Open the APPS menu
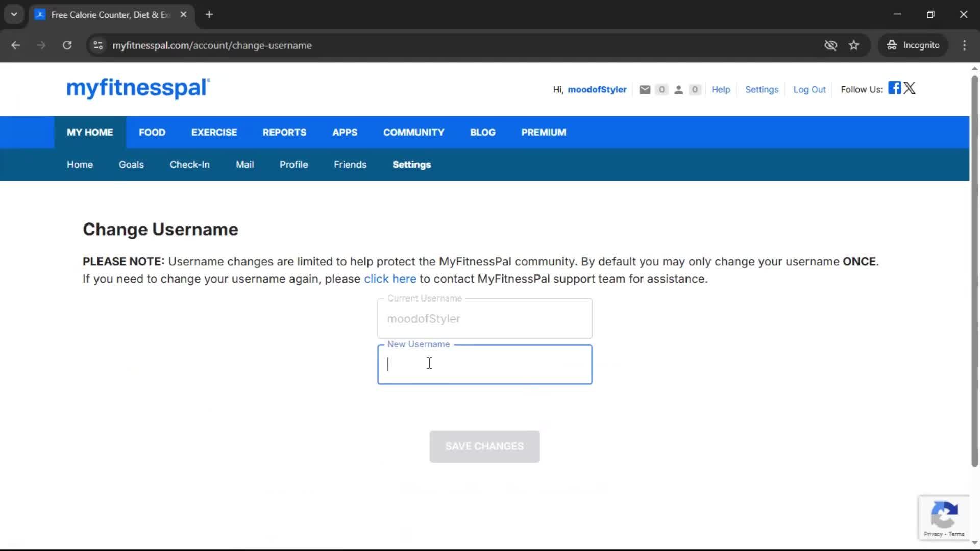Screen dimensions: 980x551 pos(345,132)
